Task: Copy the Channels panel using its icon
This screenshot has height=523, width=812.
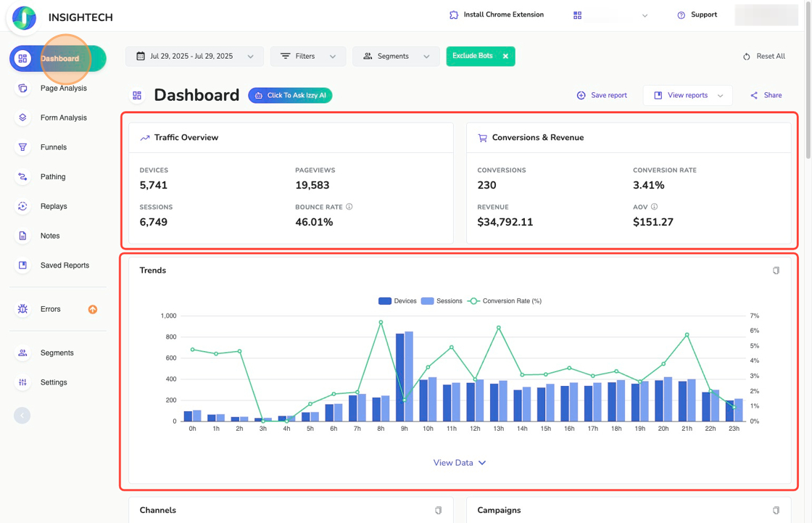Action: [438, 511]
